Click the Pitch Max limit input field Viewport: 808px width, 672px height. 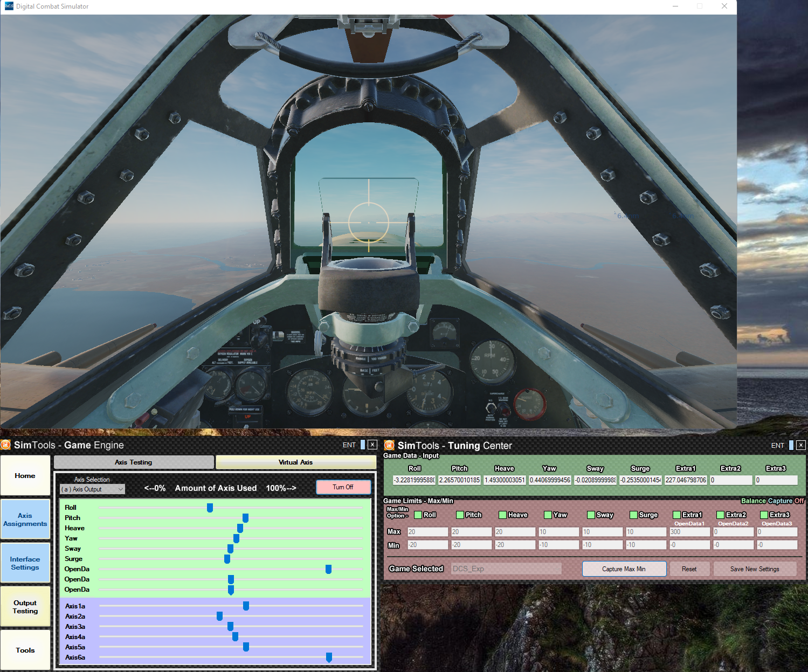click(471, 532)
